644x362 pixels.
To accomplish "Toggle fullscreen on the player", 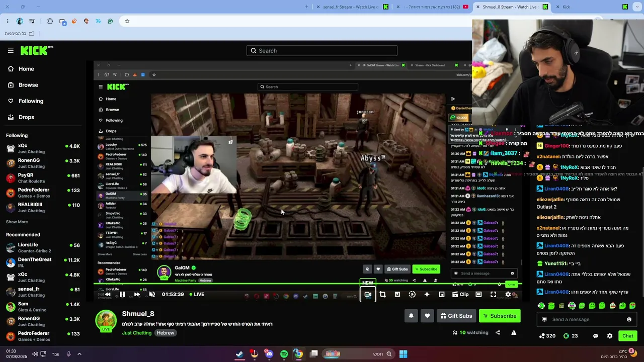I will click(x=494, y=295).
